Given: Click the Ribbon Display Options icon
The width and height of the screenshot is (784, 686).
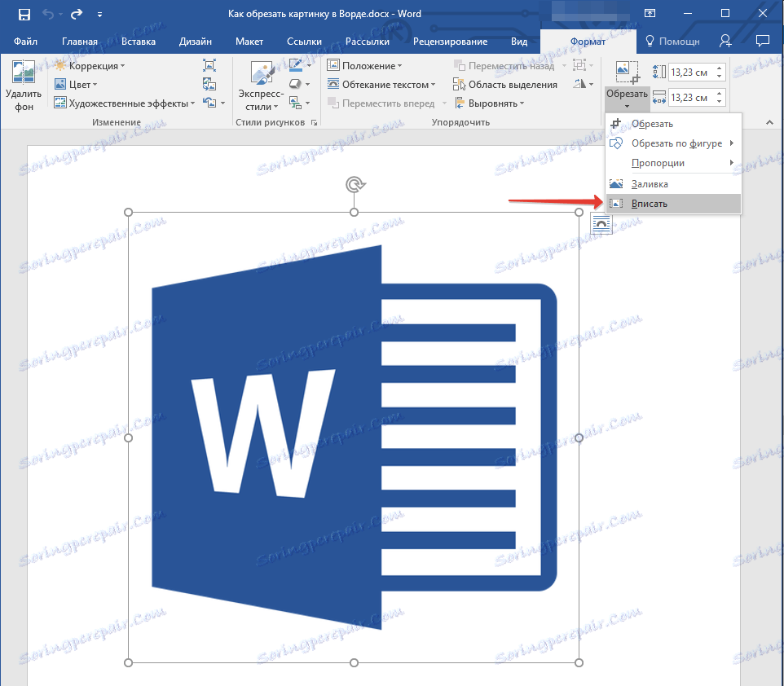Looking at the screenshot, I should click(x=650, y=14).
